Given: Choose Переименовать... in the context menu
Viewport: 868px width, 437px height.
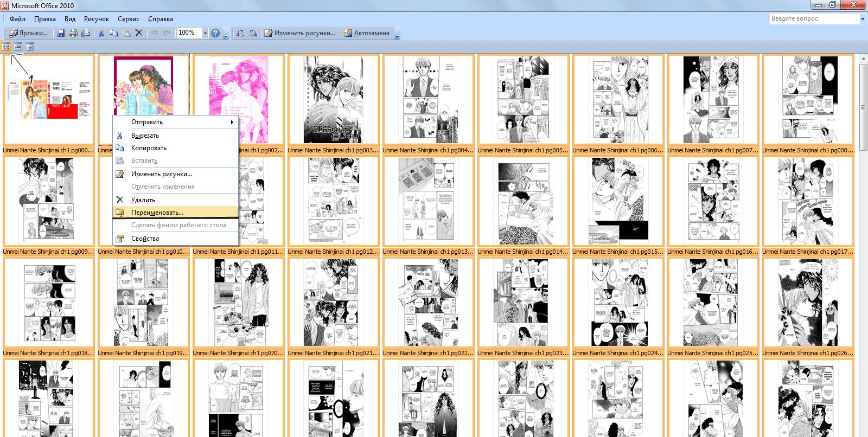Looking at the screenshot, I should click(x=176, y=213).
